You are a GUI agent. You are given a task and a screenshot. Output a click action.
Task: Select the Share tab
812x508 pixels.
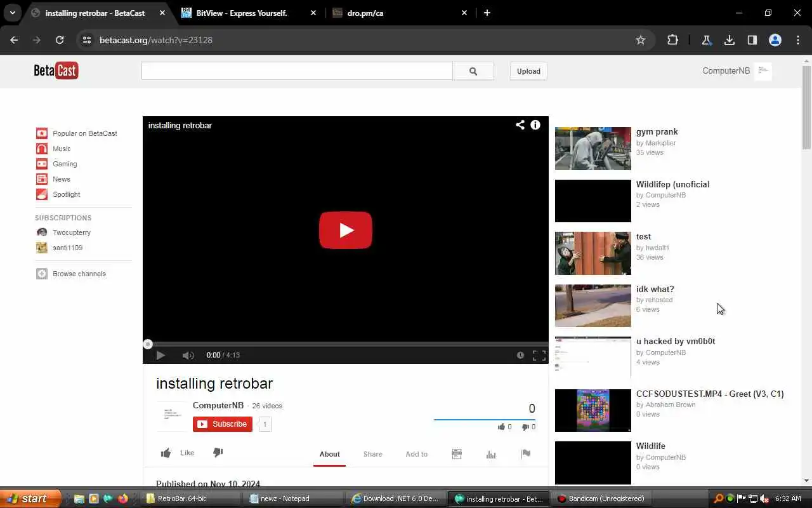coord(373,454)
